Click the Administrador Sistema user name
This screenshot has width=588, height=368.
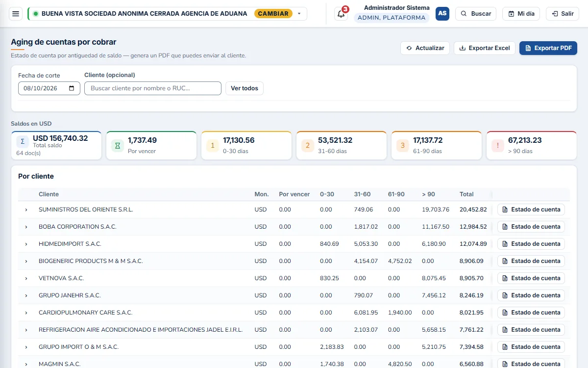click(397, 8)
